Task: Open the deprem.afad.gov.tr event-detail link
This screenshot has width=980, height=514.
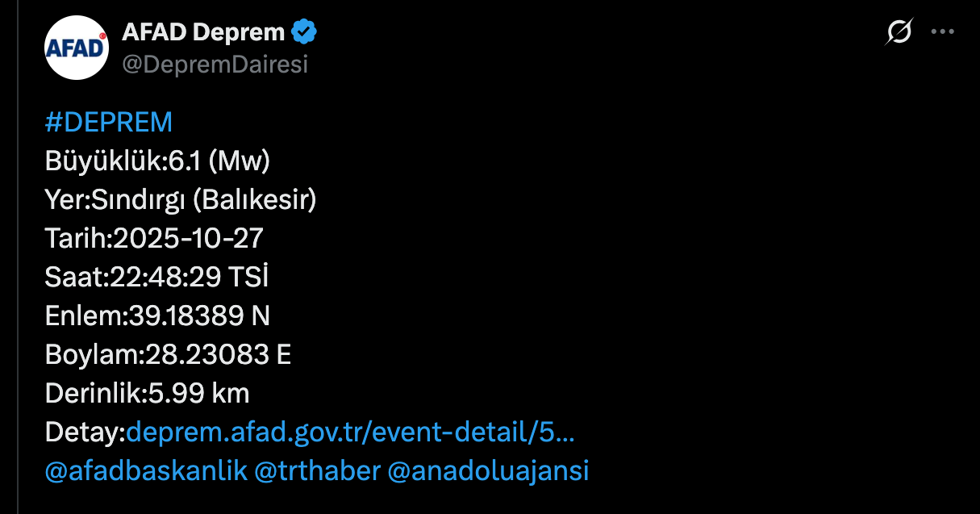Action: click(x=350, y=433)
